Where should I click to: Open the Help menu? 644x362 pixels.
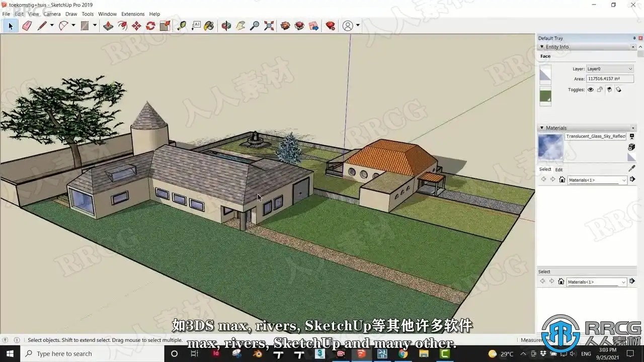pos(154,14)
